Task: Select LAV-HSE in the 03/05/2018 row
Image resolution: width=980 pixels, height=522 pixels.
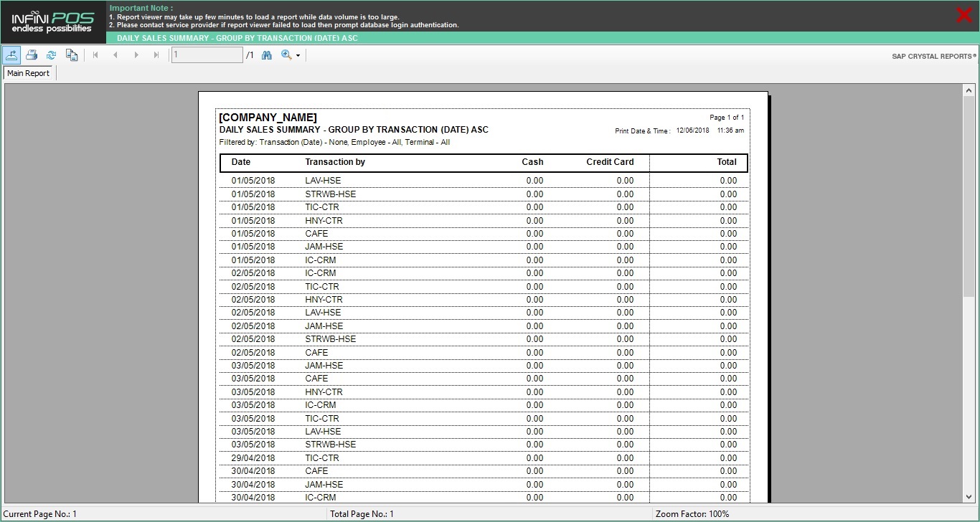Action: (x=323, y=432)
